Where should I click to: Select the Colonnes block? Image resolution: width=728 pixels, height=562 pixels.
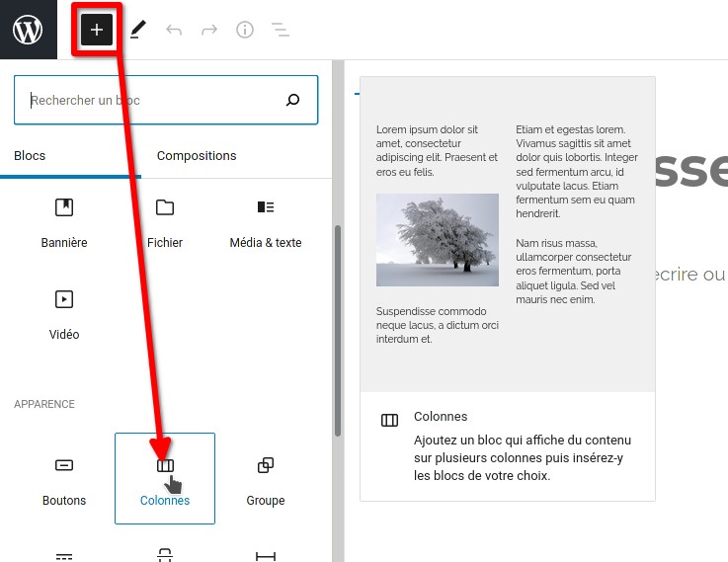(165, 479)
